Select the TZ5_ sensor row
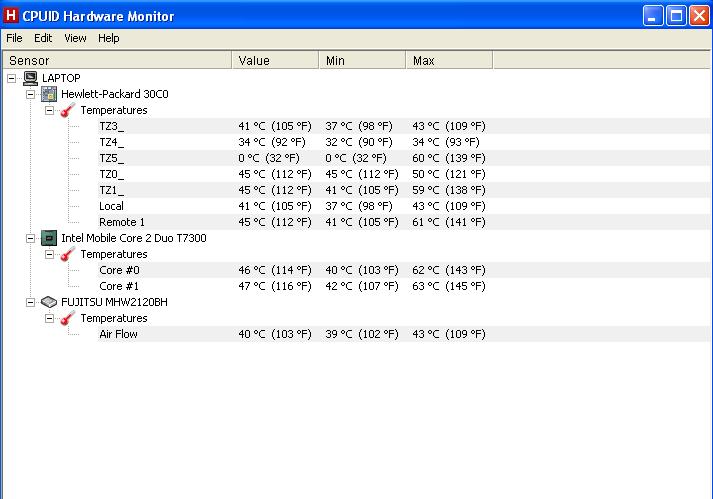This screenshot has height=499, width=713. pyautogui.click(x=403, y=158)
